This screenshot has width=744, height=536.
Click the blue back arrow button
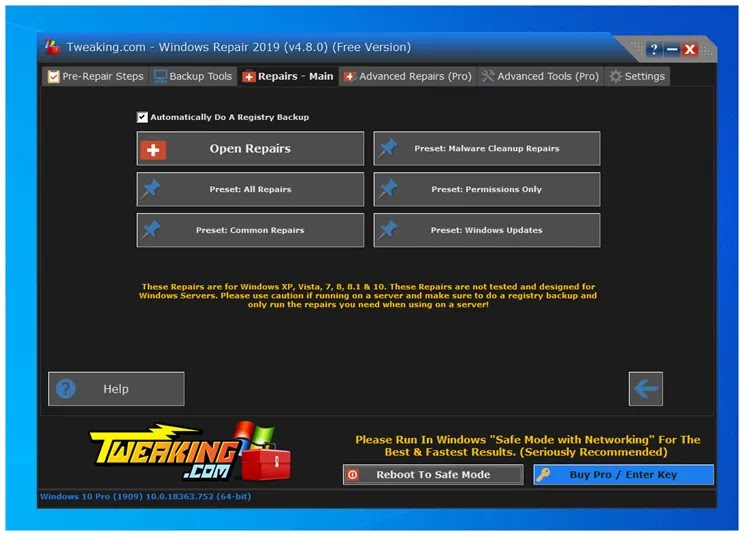point(646,389)
